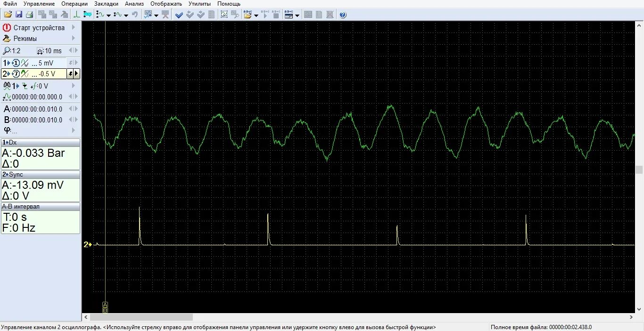Click the horizontal scrollbar left arrow
Screen dimensions: 644x331
[x=86, y=317]
